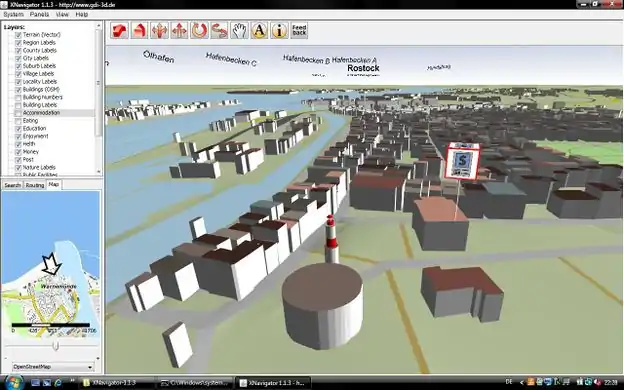The width and height of the screenshot is (624, 390).
Task: Click the curved S-shaped route arrow icon
Action: tap(219, 31)
